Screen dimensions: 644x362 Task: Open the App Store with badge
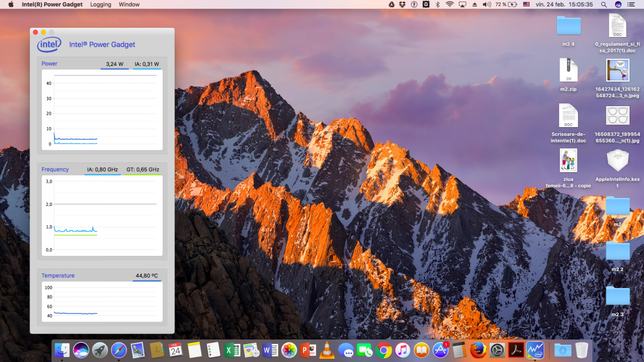(441, 350)
